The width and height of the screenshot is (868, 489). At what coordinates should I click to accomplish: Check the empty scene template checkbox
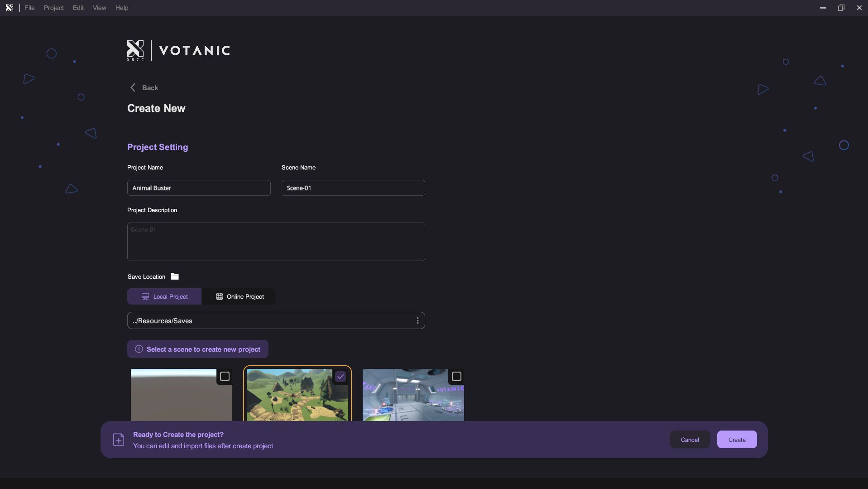225,377
